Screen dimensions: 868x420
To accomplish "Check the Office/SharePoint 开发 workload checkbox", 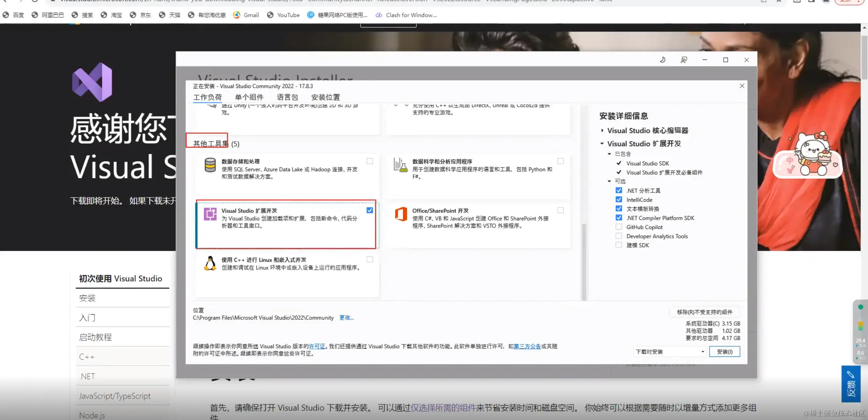I will 561,210.
